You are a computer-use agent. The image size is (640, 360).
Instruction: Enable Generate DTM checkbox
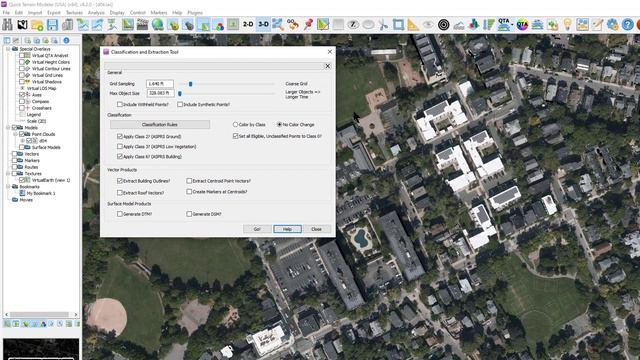pyautogui.click(x=120, y=214)
